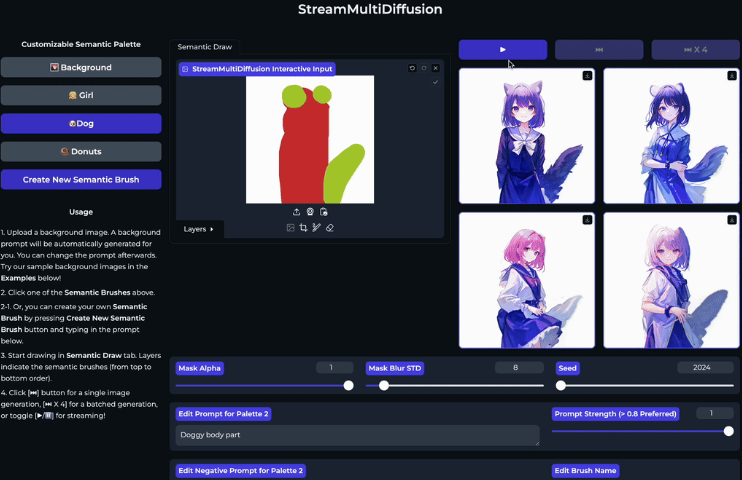This screenshot has width=742, height=480.
Task: Click the Seed value field showing 2024
Action: [705, 367]
